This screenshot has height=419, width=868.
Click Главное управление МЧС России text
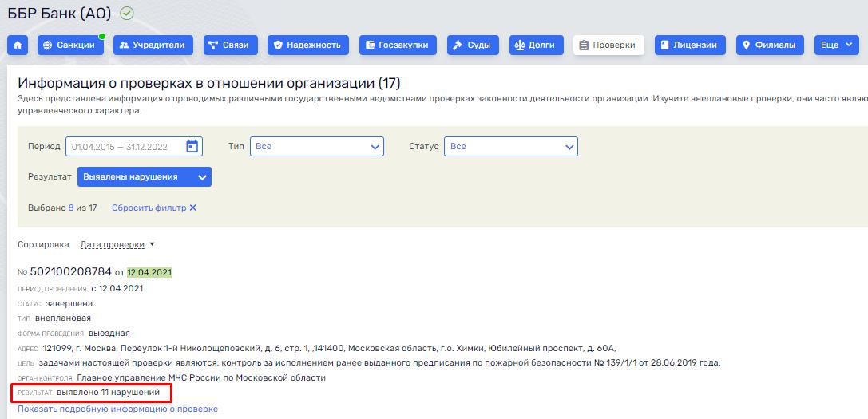(x=201, y=377)
